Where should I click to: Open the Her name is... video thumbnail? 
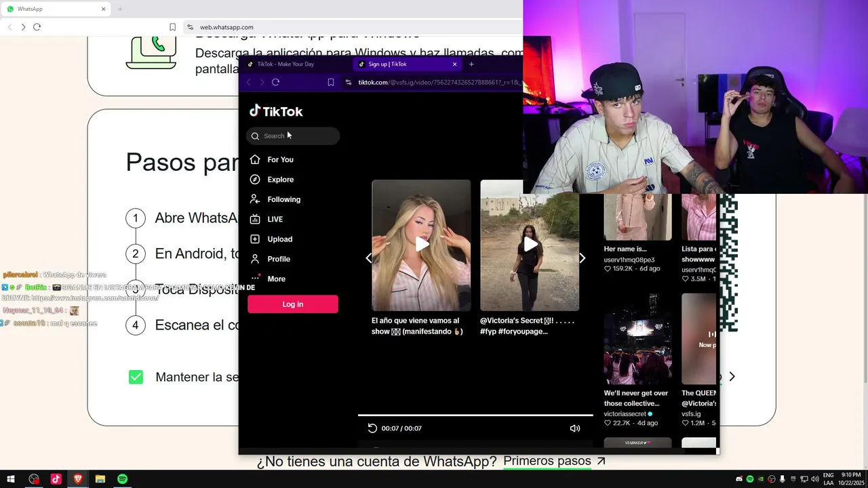pyautogui.click(x=637, y=217)
